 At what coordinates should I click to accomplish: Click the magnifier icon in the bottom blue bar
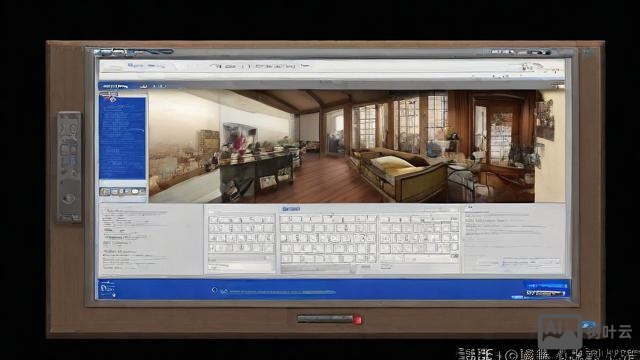point(214,290)
